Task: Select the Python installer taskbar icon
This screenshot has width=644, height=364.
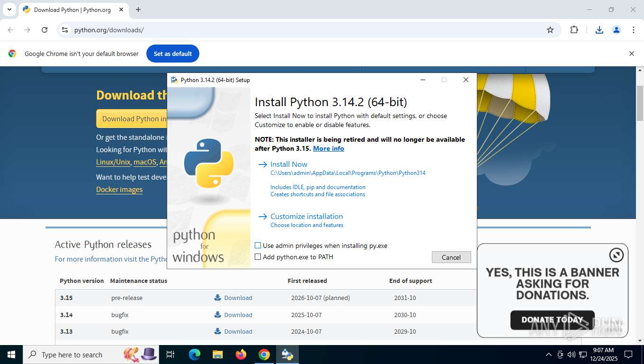Action: click(x=287, y=355)
